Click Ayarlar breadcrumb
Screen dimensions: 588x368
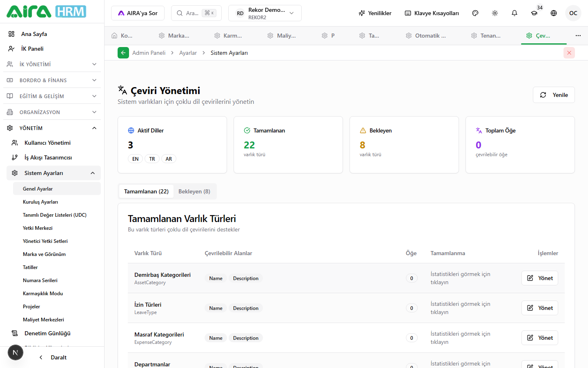(x=188, y=53)
